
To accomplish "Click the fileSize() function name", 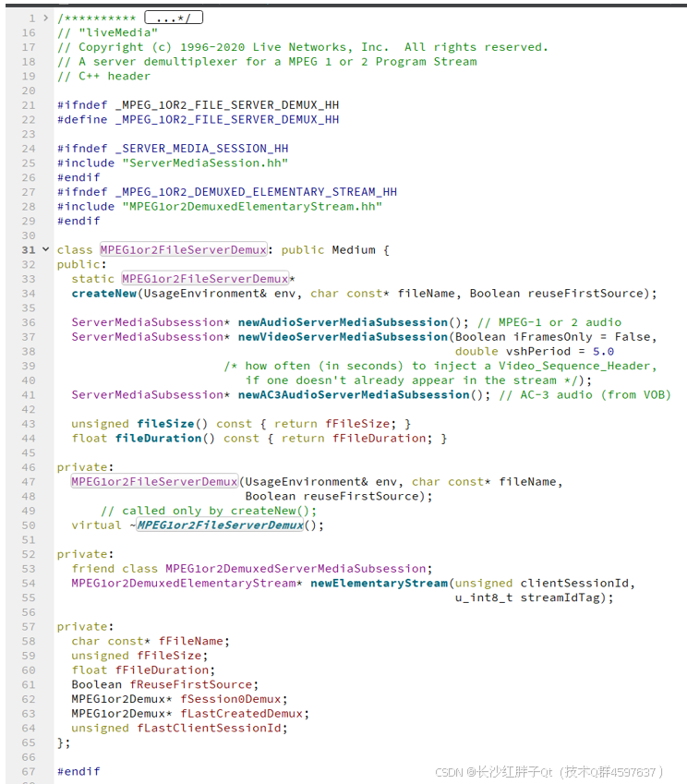I will [x=165, y=424].
